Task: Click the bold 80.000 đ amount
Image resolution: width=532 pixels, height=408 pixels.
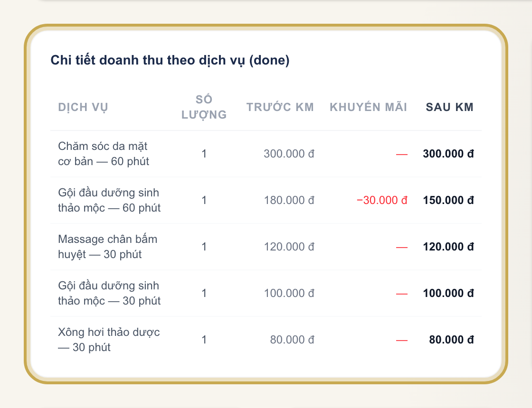Action: 451,340
